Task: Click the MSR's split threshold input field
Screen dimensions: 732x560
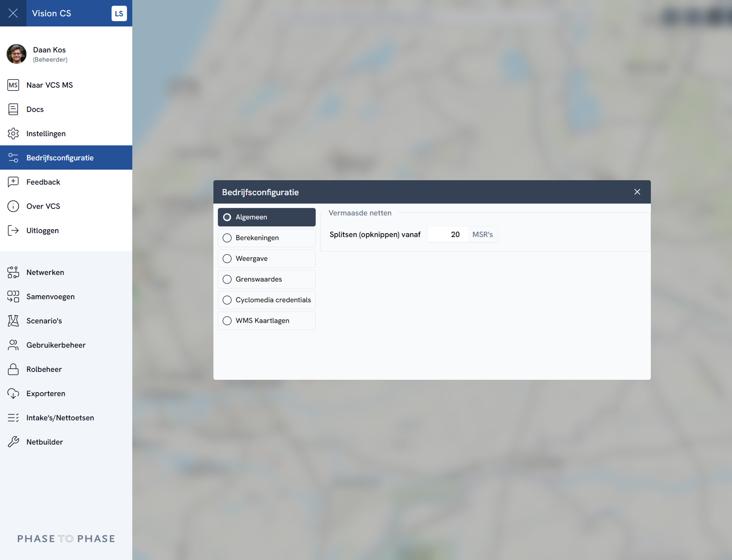Action: click(x=447, y=234)
